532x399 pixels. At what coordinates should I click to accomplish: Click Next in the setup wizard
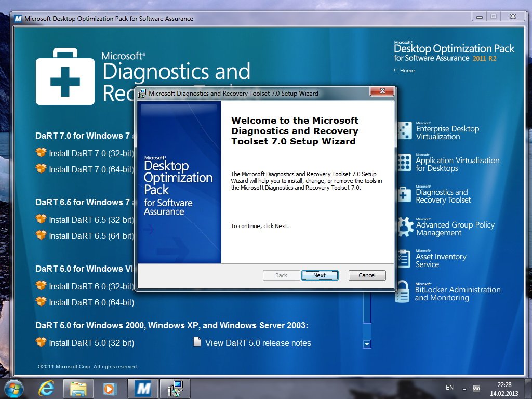coord(320,275)
